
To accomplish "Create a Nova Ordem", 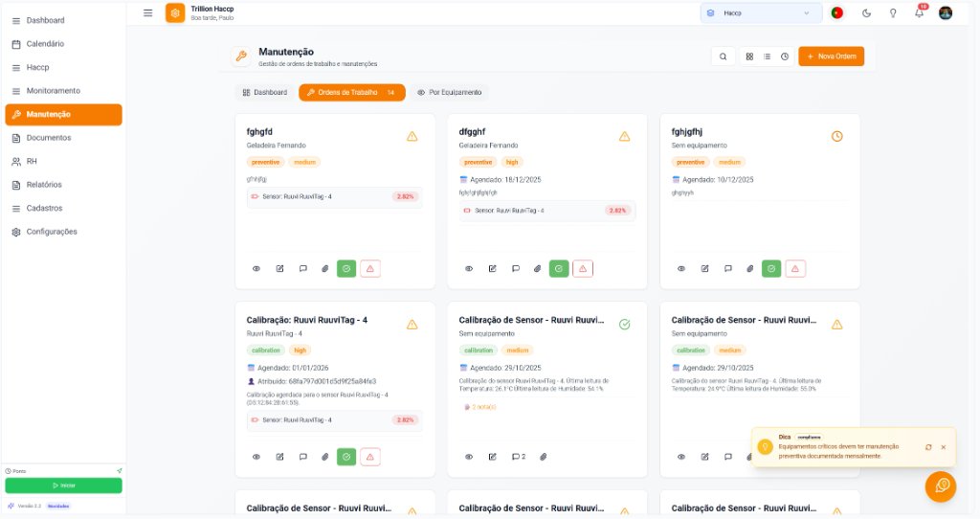I will (832, 56).
